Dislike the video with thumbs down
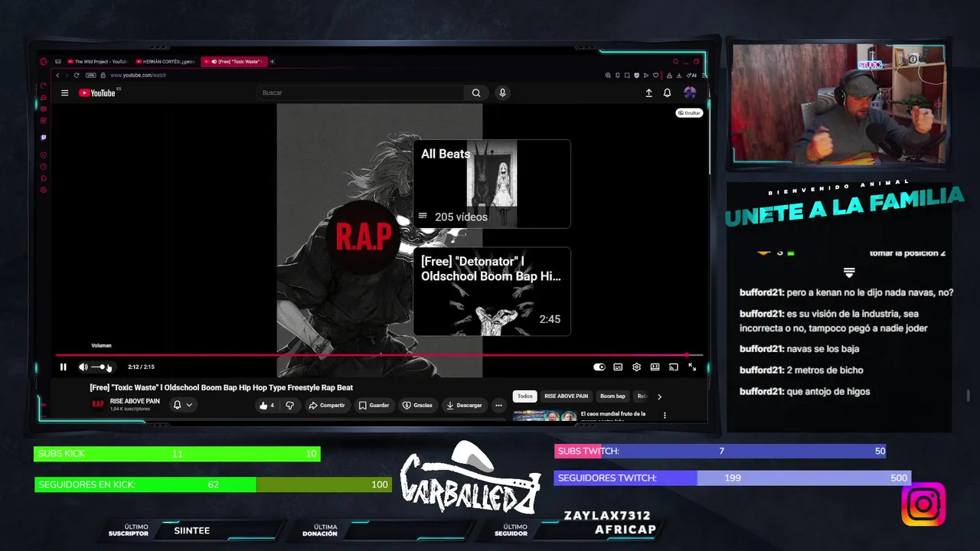The image size is (980, 551). click(289, 406)
